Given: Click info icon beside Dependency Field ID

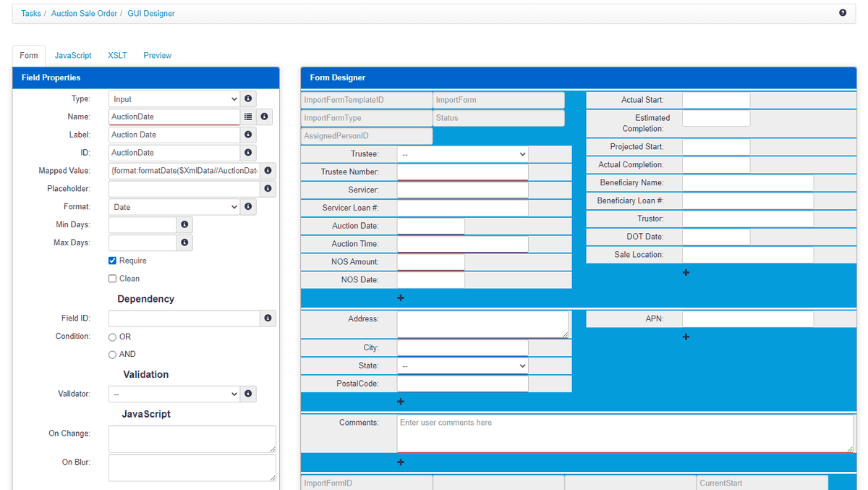Looking at the screenshot, I should pos(268,318).
